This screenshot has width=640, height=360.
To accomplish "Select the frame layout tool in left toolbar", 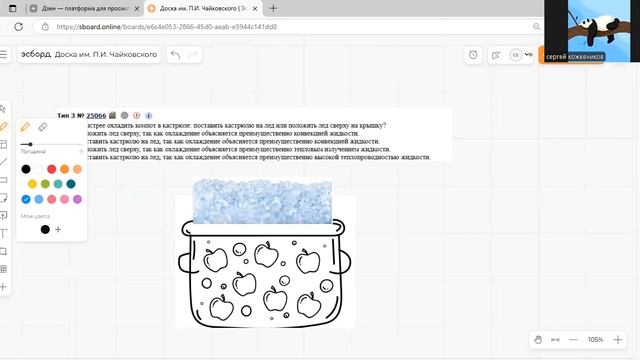I will 3,144.
